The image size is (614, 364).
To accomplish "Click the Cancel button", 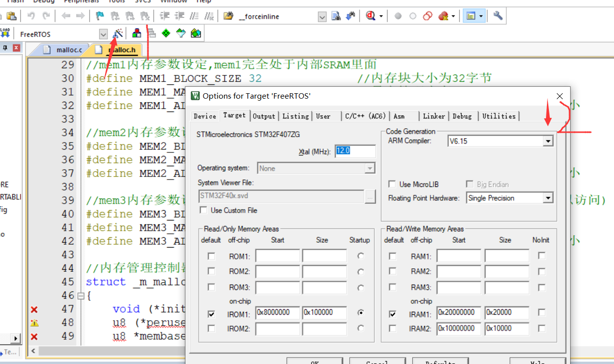I will 377,362.
